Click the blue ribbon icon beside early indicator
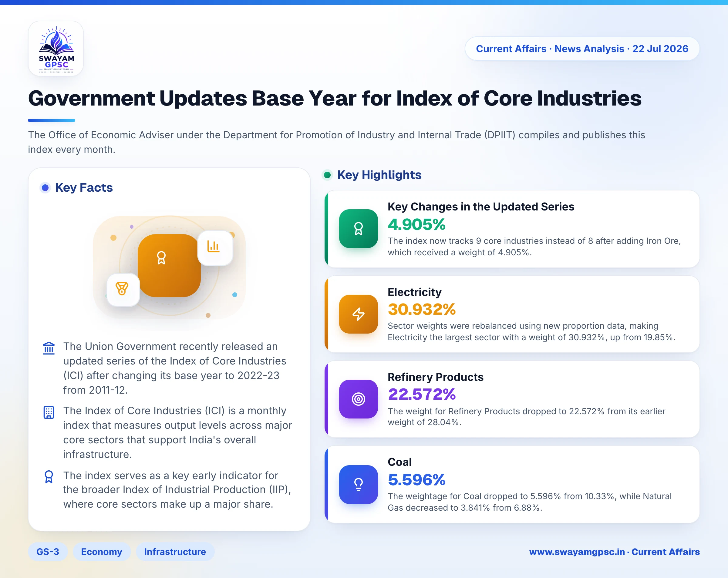This screenshot has width=728, height=578. pyautogui.click(x=49, y=477)
